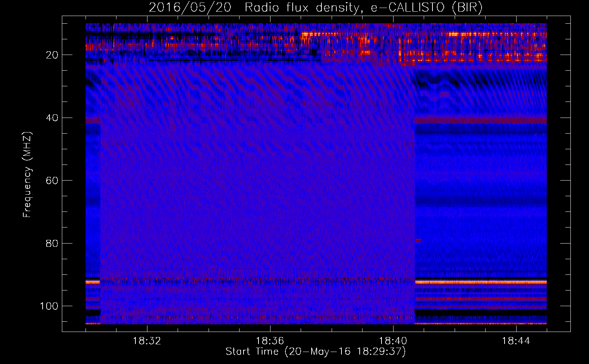This screenshot has width=589, height=364.
Task: Click the '100' frequency tick label
Action: (49, 306)
